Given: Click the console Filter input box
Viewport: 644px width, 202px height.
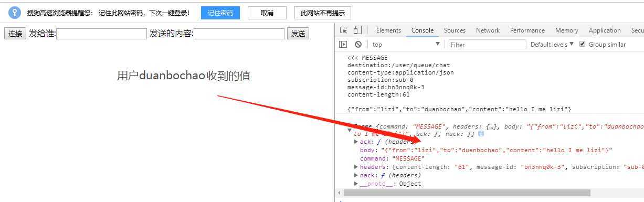Looking at the screenshot, I should pyautogui.click(x=487, y=45).
